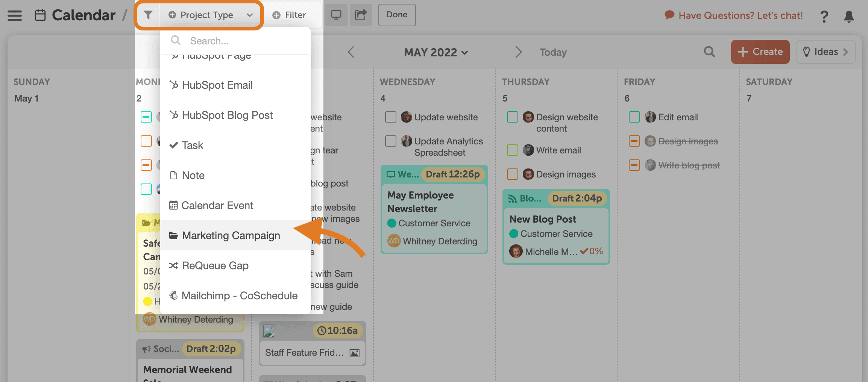Check the Update website task checkbox
Image resolution: width=868 pixels, height=382 pixels.
pyautogui.click(x=391, y=117)
